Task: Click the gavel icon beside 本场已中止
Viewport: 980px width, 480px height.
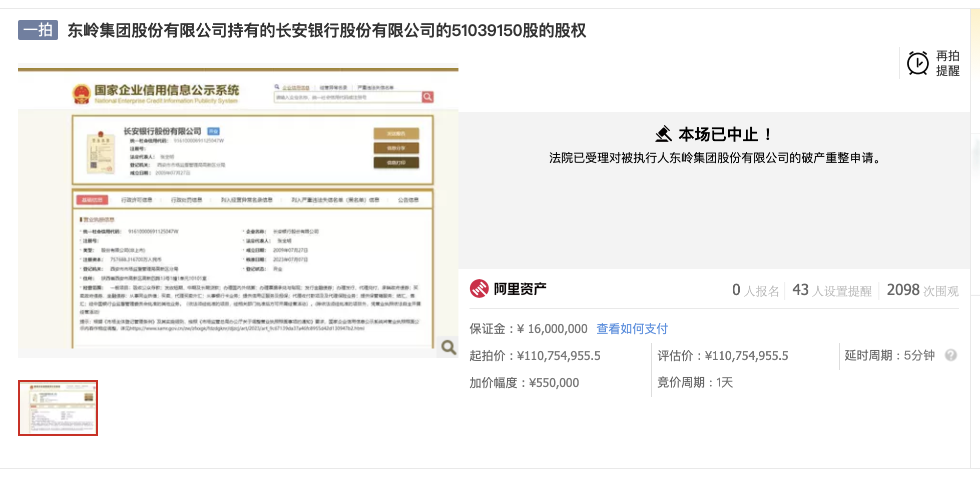Action: point(664,134)
